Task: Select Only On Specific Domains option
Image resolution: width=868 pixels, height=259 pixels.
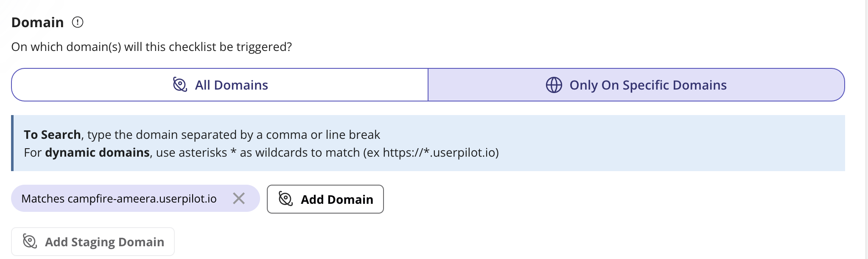Action: [636, 85]
